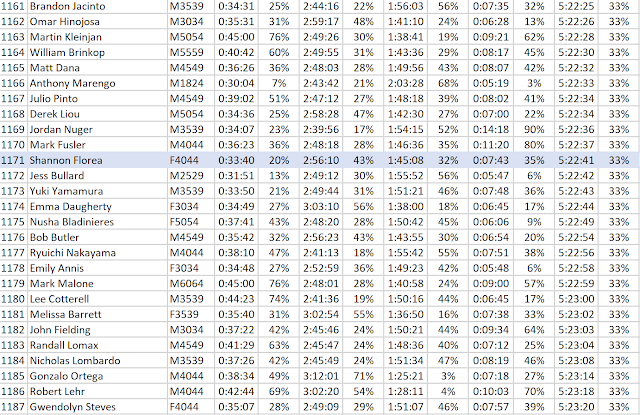Click total time 5:22:41

[576, 160]
